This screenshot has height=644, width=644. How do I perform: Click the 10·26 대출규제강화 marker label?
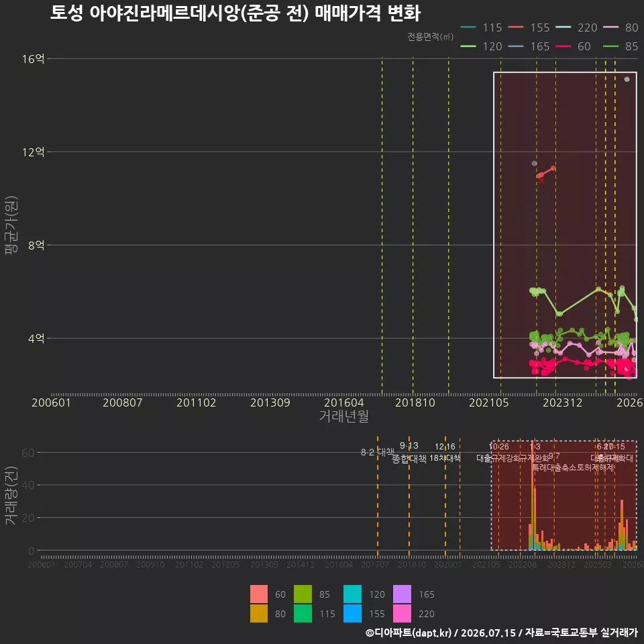[498, 452]
